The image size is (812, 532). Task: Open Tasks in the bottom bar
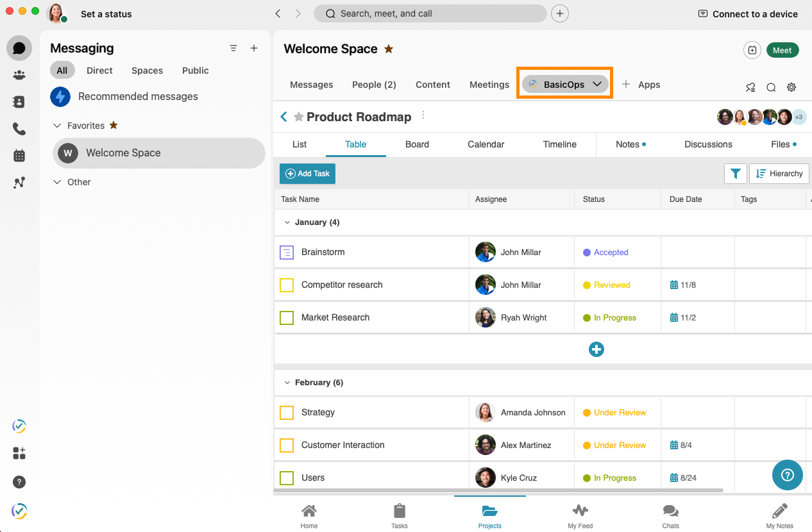point(400,516)
